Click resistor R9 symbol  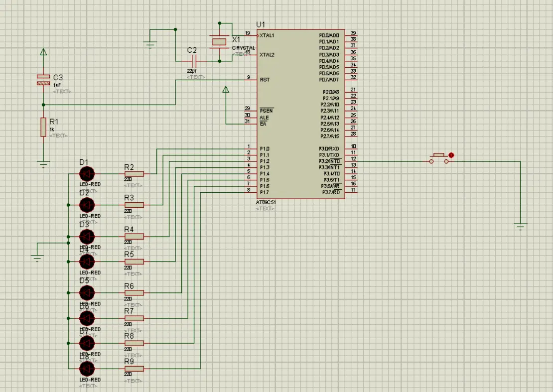coord(134,369)
